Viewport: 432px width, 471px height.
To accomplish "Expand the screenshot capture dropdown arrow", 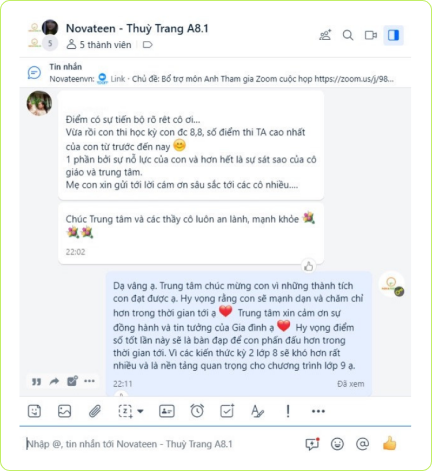I will [x=140, y=411].
